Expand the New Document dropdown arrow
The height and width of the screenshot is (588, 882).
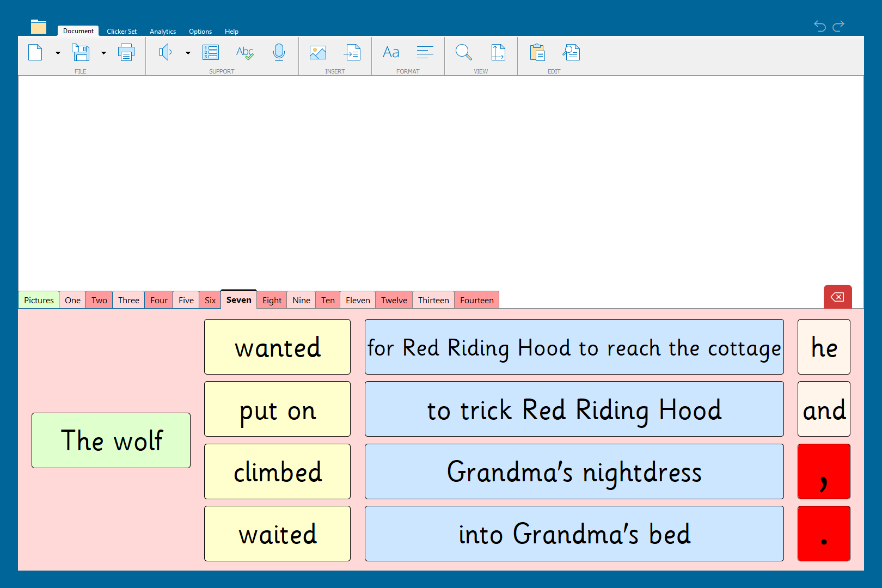tap(58, 53)
